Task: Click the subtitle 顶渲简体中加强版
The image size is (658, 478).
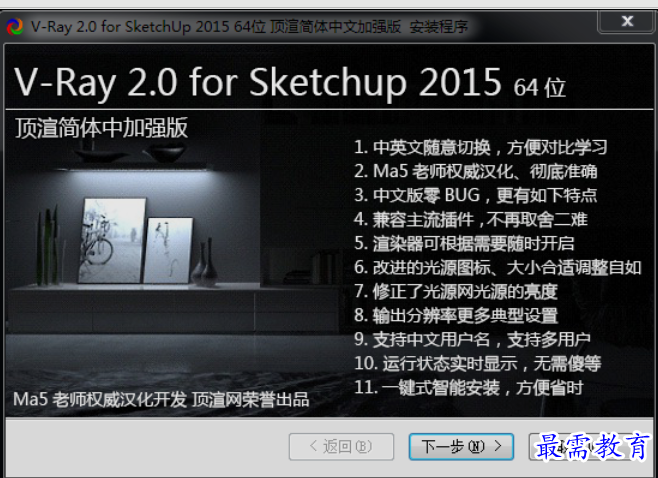Action: [x=101, y=128]
